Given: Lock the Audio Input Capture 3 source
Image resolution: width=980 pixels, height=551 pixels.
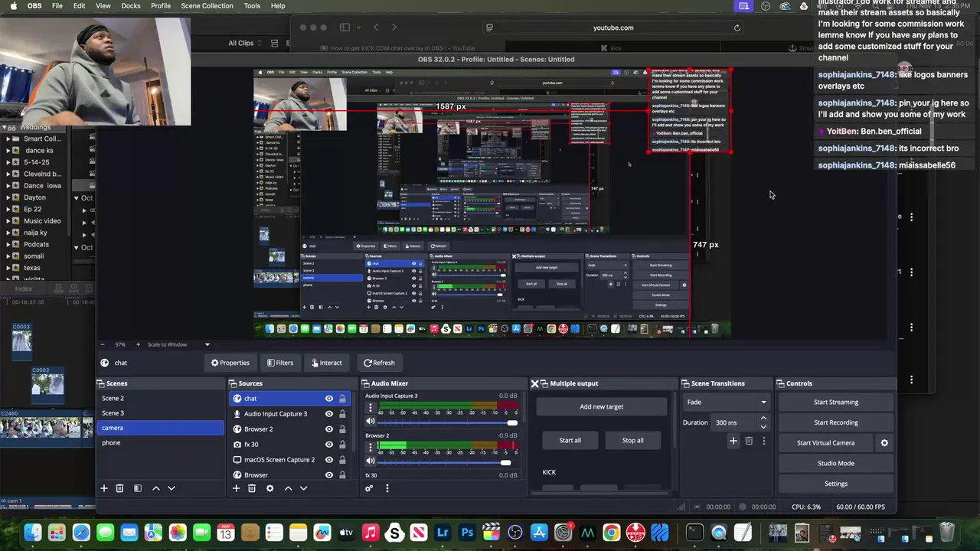Looking at the screenshot, I should coord(342,414).
